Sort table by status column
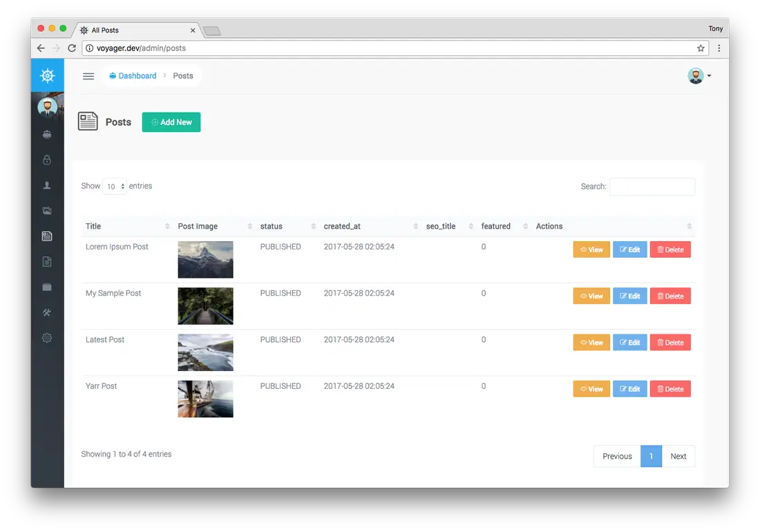760x532 pixels. point(288,226)
